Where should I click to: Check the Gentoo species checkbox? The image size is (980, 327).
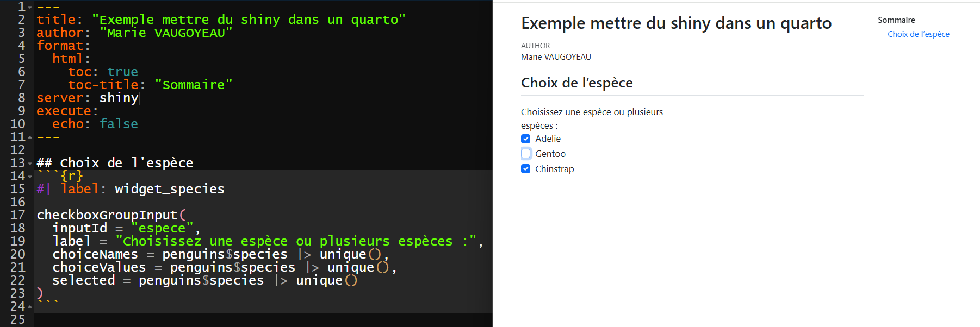tap(526, 154)
